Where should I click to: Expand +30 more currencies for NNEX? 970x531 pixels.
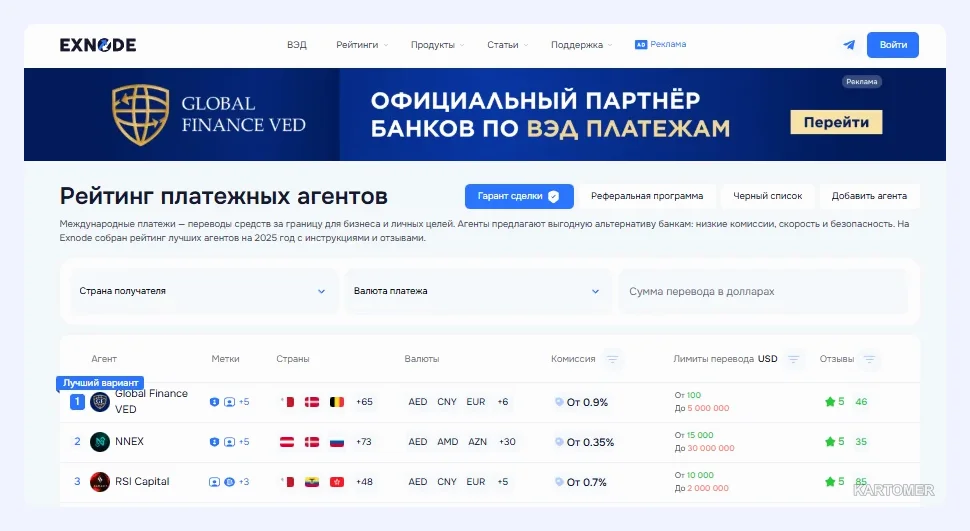click(507, 442)
